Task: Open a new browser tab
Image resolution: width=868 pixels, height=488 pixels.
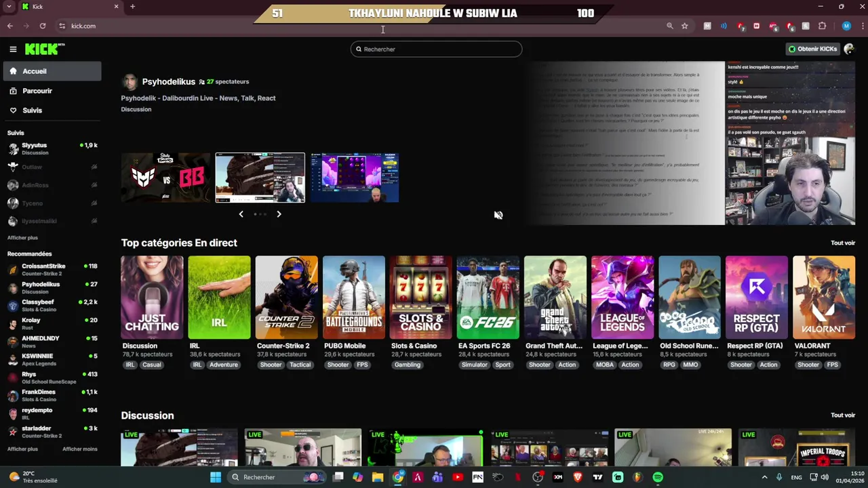Action: 132,7
